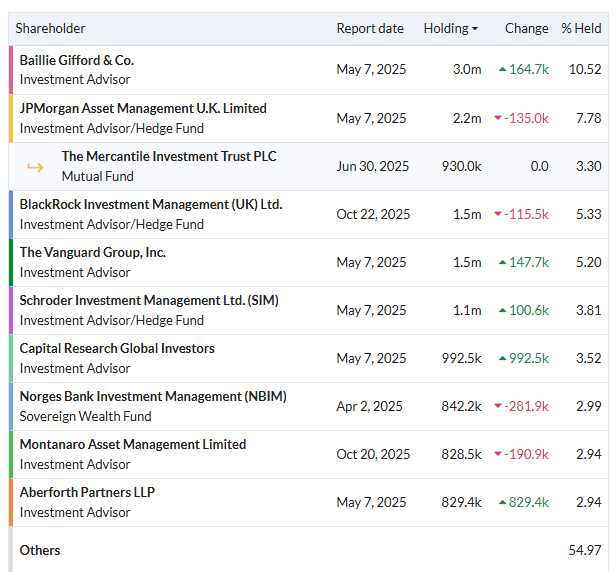Click red down arrow beside -281.9k
The image size is (616, 572).
pyautogui.click(x=498, y=406)
